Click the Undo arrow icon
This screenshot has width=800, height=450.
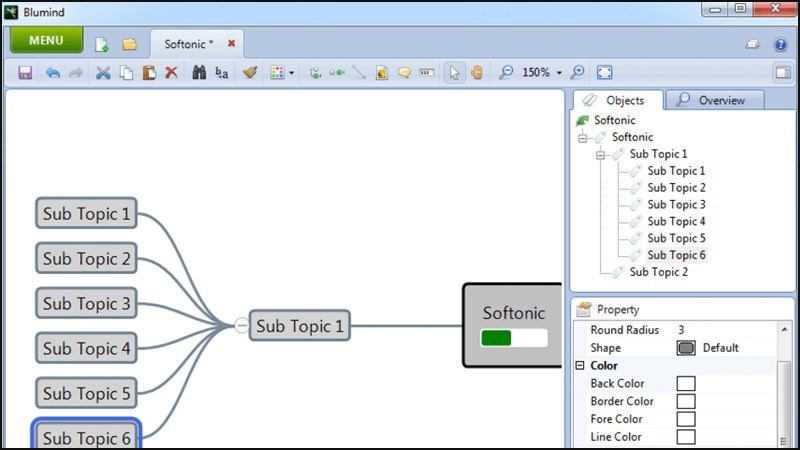click(x=53, y=73)
